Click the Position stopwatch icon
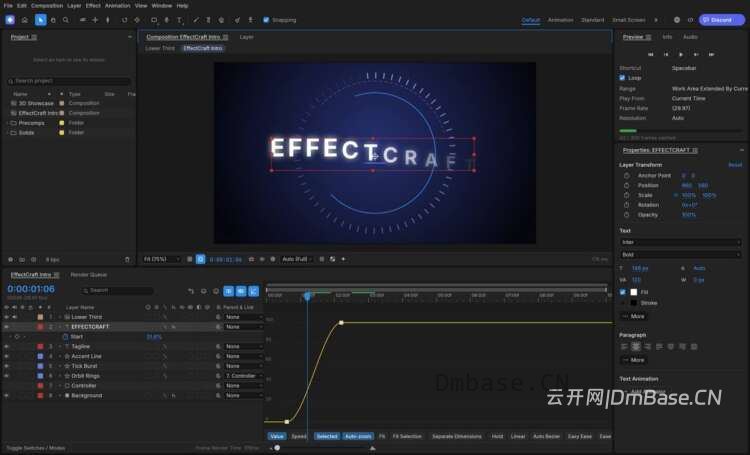 point(627,185)
